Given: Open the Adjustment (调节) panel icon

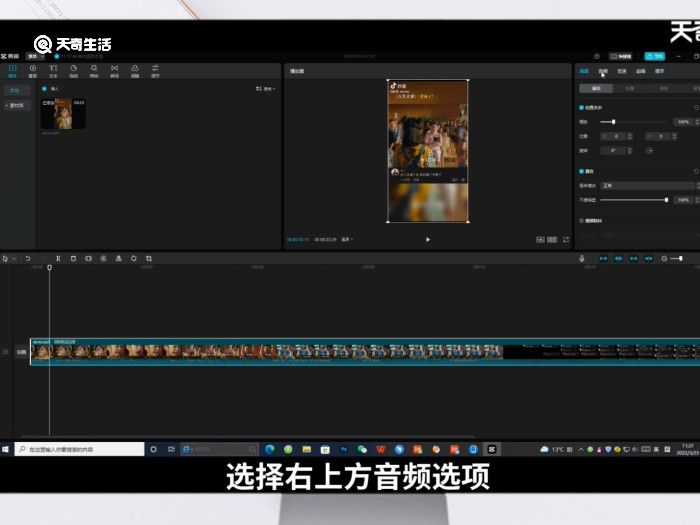Looking at the screenshot, I should tap(155, 71).
